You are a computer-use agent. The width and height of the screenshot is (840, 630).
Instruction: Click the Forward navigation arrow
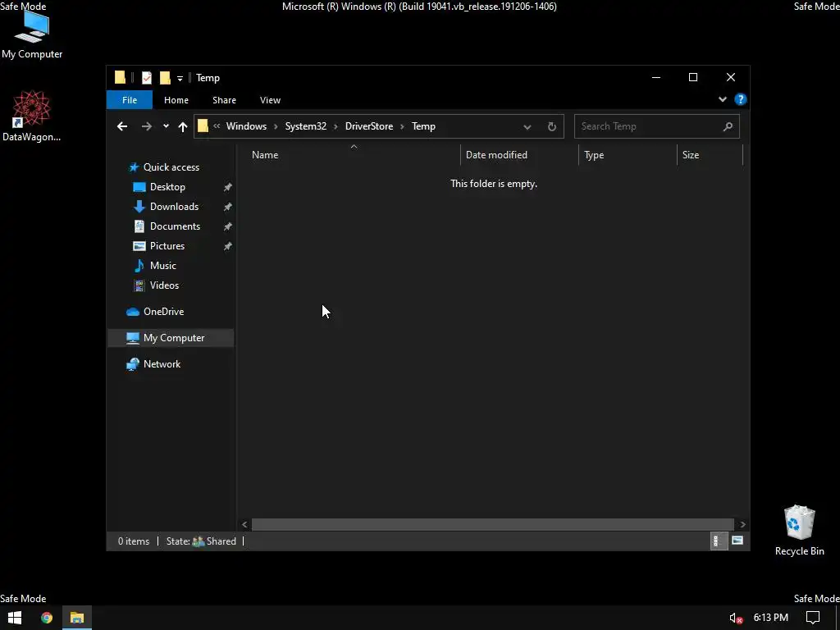[x=146, y=126]
